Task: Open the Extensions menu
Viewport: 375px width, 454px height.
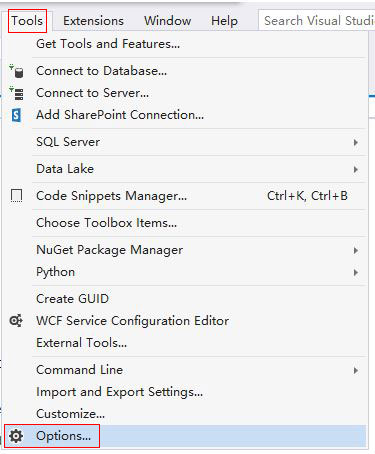Action: [x=93, y=21]
